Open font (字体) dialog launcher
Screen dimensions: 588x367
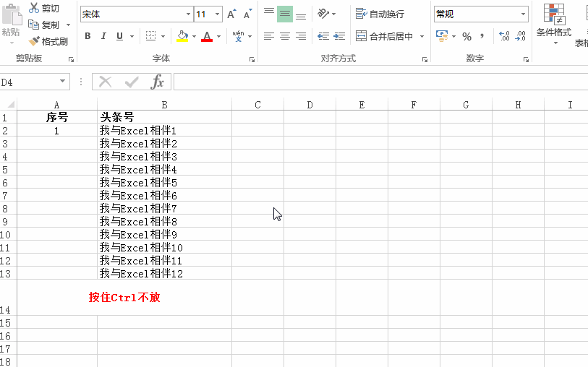click(x=252, y=59)
